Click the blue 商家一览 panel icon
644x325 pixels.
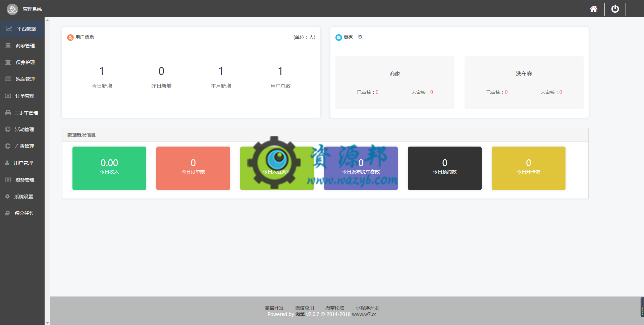(339, 38)
